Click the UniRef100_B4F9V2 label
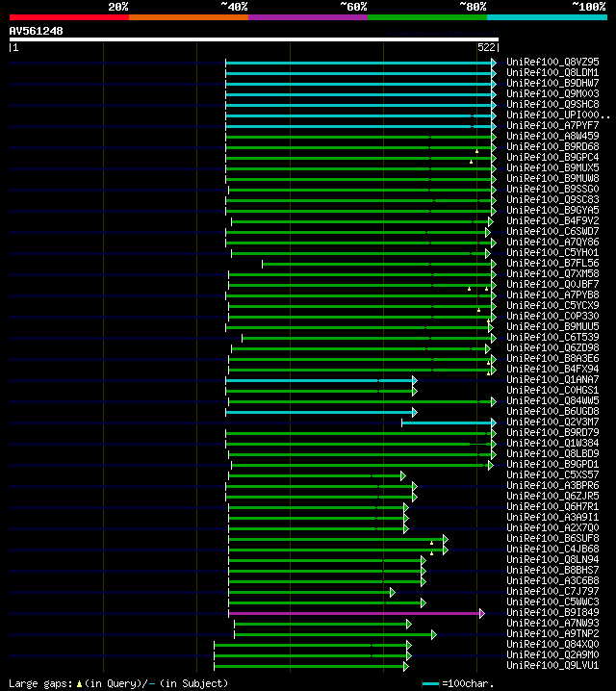This screenshot has height=691, width=616. point(552,220)
